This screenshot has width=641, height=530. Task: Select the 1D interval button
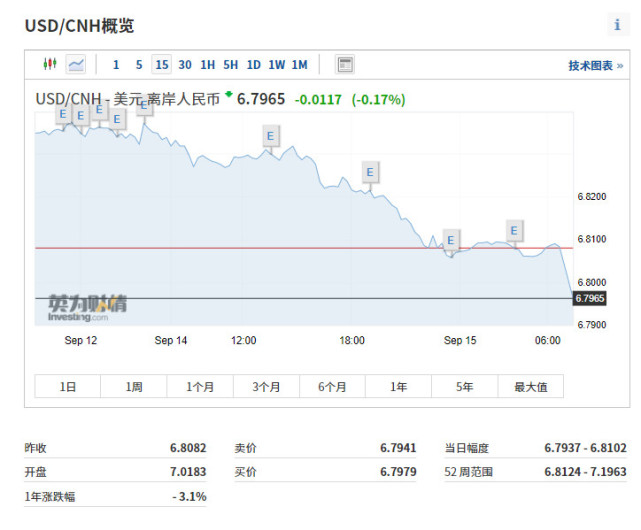[x=253, y=65]
